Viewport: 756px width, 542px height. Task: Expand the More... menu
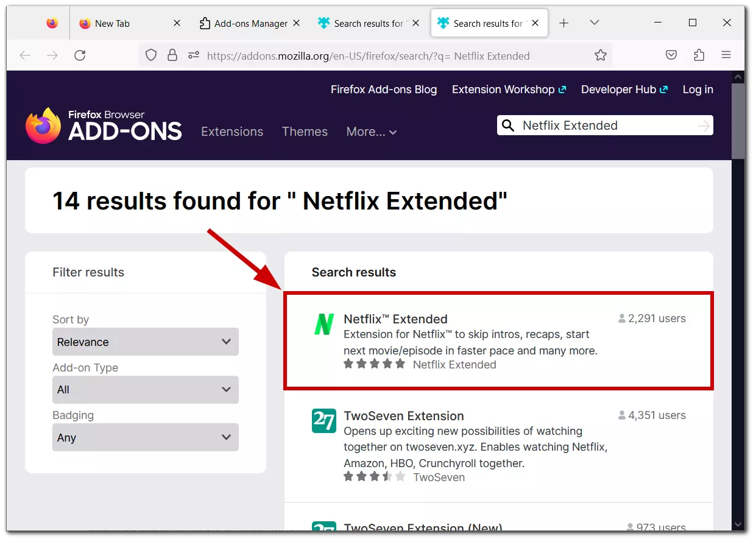pos(372,132)
